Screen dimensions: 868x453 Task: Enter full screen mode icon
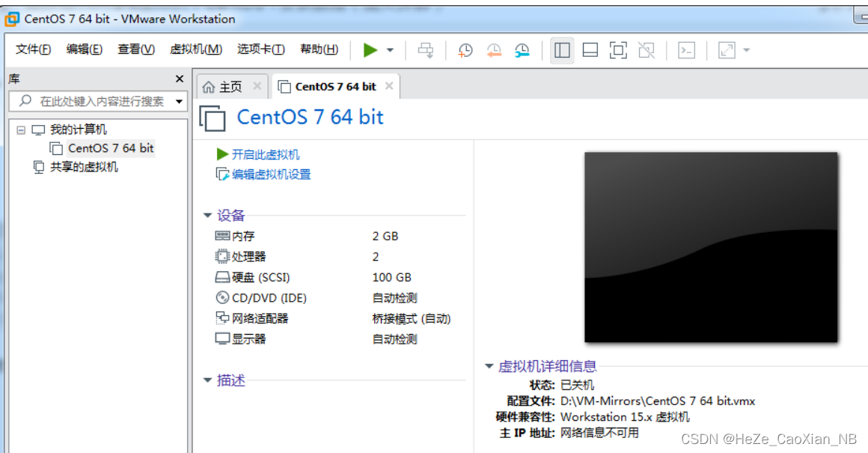pyautogui.click(x=618, y=50)
